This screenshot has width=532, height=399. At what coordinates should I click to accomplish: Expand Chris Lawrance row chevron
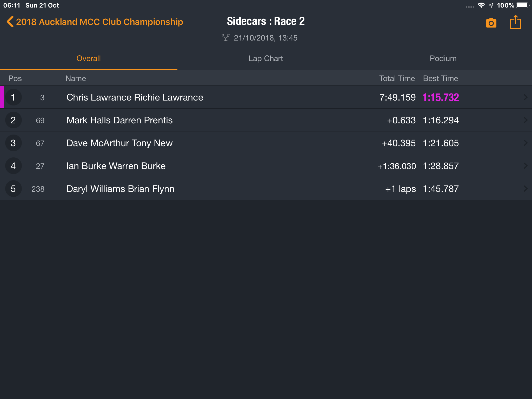click(526, 97)
